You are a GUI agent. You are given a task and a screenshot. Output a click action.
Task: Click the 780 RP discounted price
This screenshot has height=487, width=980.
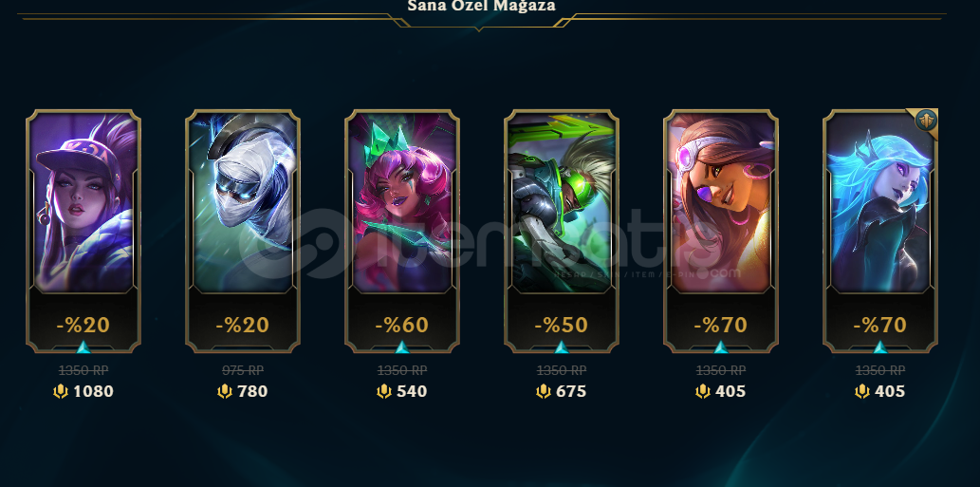tap(252, 391)
